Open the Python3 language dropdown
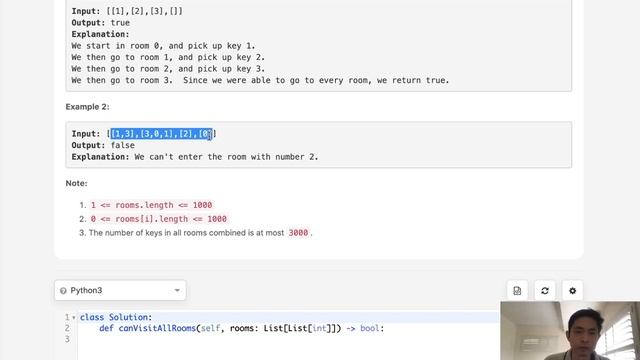640x360 pixels. 120,290
